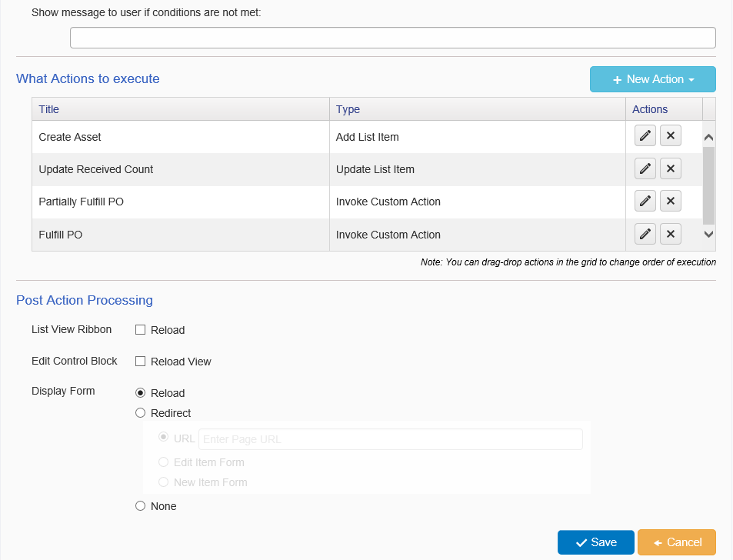Delete the Partially Fulfill PO action

click(671, 201)
